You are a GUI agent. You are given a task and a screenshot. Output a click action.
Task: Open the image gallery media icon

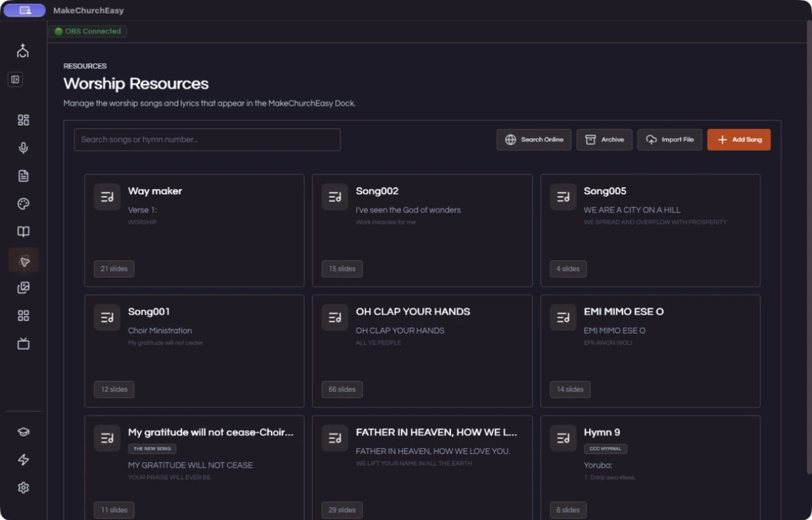[x=23, y=288]
